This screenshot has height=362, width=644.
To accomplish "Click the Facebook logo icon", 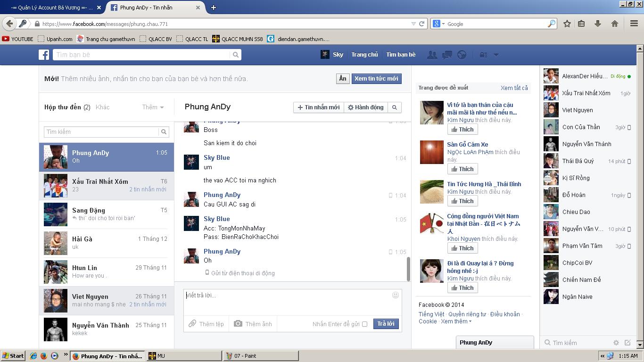I will click(44, 55).
